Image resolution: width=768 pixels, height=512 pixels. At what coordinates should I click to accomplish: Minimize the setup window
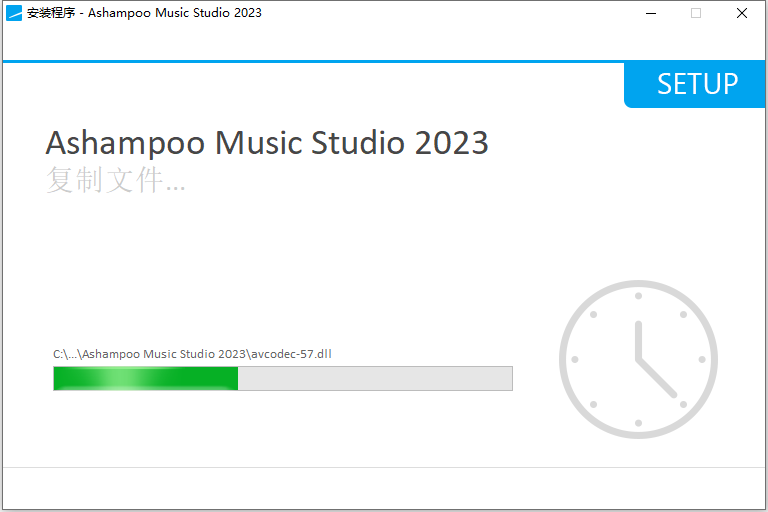tap(651, 13)
